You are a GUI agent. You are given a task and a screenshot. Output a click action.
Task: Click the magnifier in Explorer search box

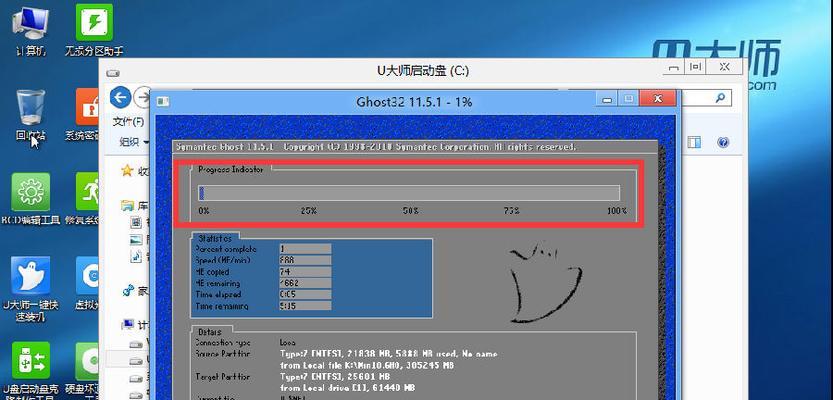pos(720,98)
